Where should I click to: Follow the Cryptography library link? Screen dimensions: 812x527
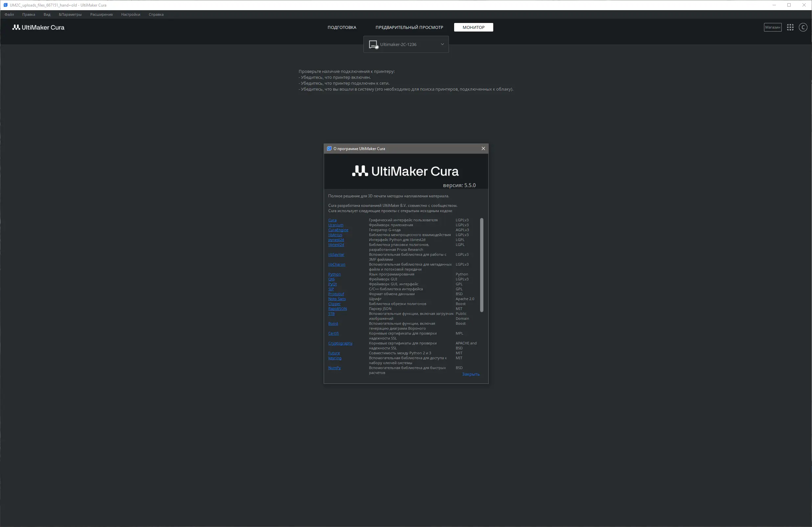point(340,343)
